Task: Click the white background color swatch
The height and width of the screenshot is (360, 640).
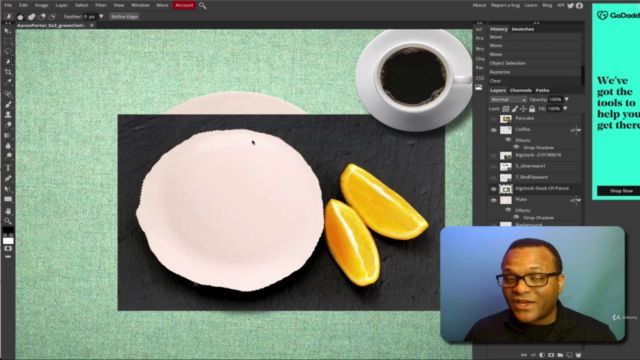Action: click(9, 241)
